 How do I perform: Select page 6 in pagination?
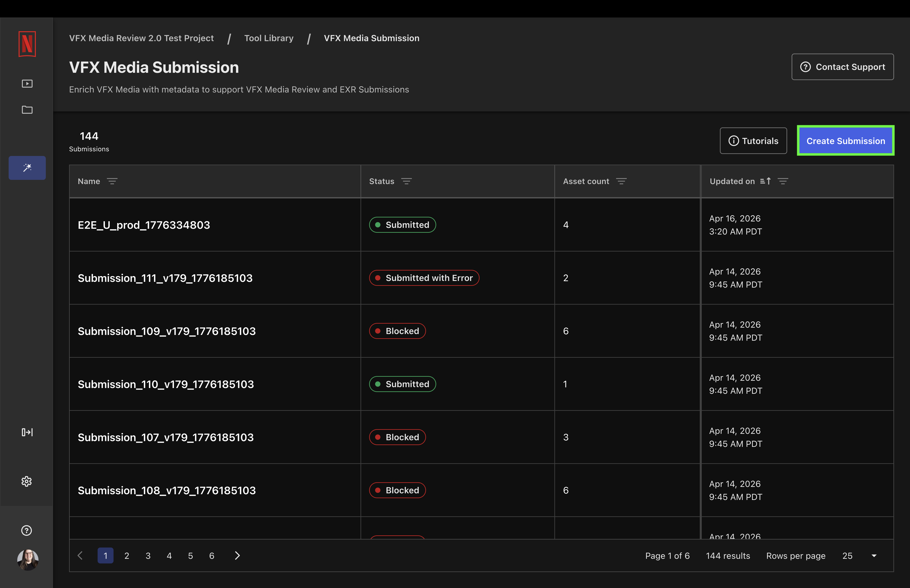tap(212, 555)
